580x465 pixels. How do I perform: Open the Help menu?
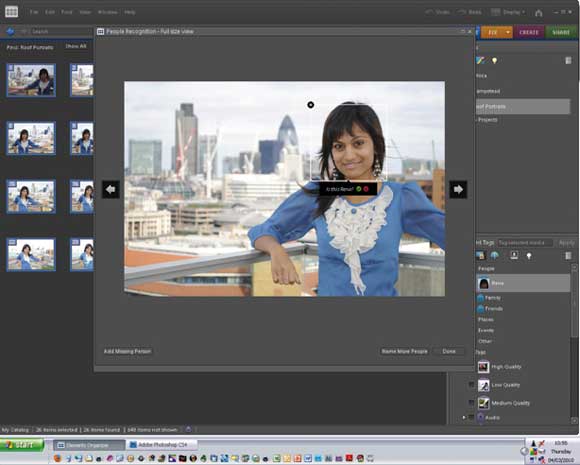click(x=129, y=12)
